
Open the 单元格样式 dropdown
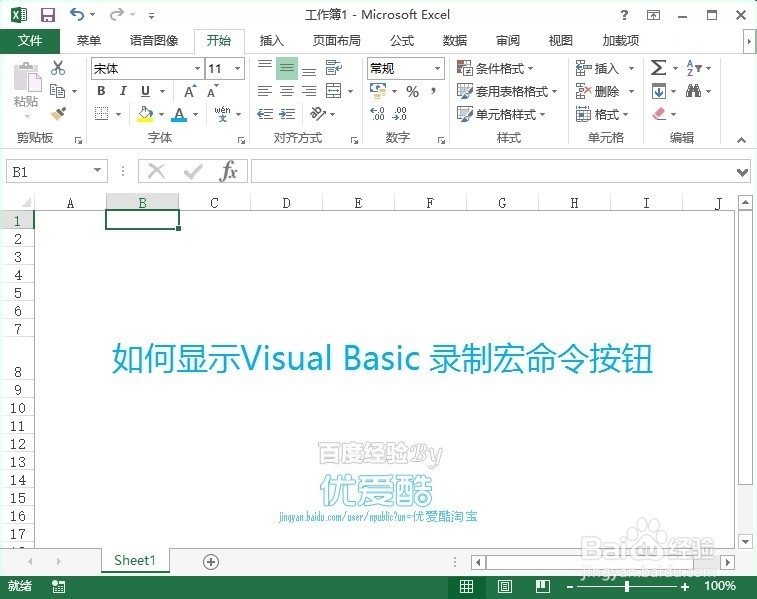pos(501,114)
